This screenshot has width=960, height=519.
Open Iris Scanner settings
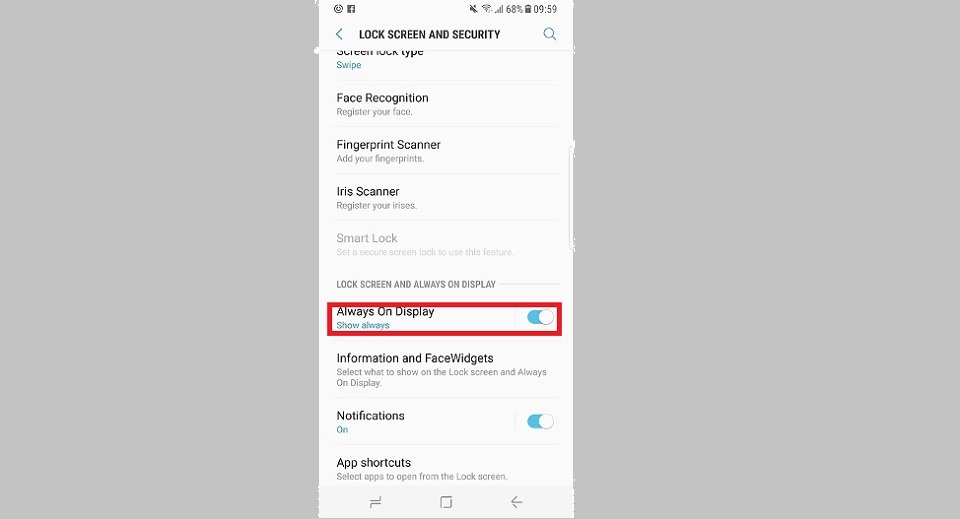[x=446, y=197]
